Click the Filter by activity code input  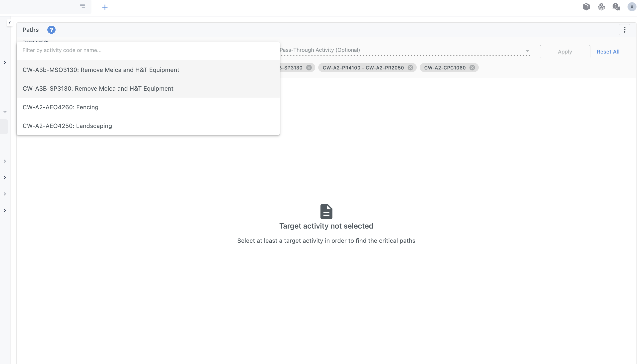pos(148,50)
